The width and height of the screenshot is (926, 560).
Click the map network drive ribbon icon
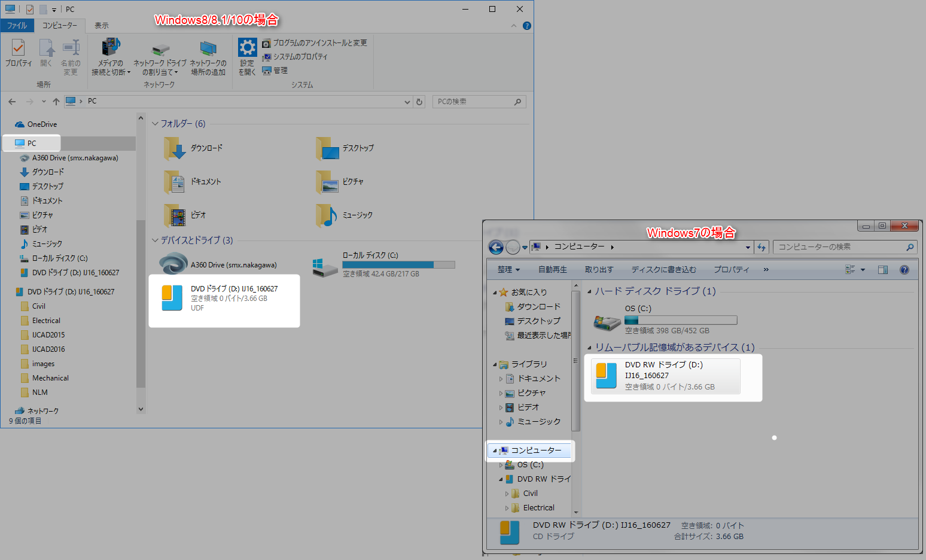[x=160, y=57]
